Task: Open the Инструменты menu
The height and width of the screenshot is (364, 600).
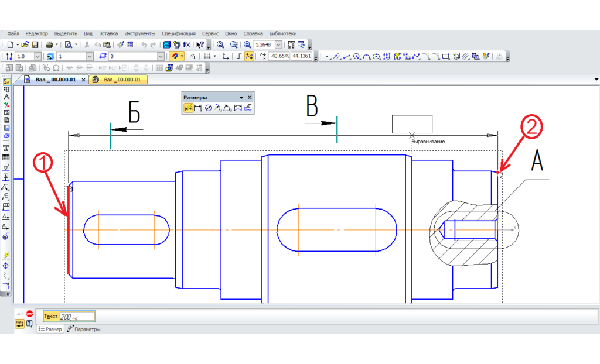Action: tap(139, 33)
